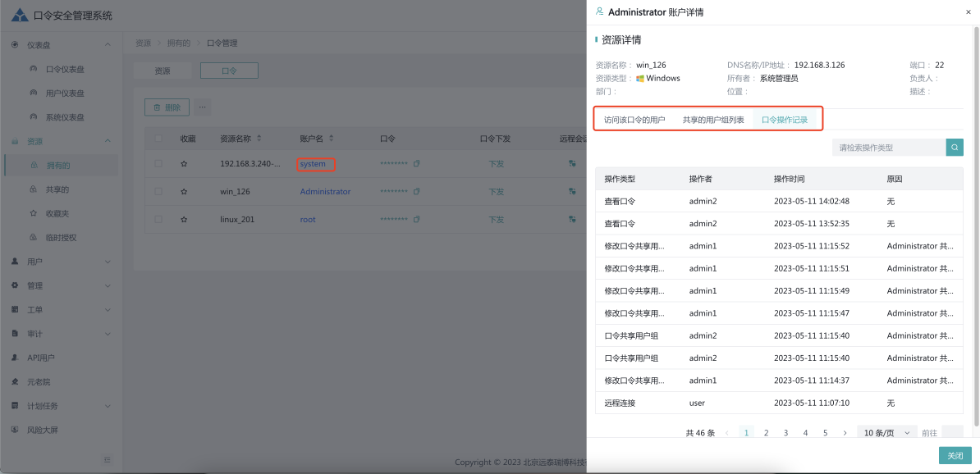Tick the checkbox for win_126 row
Viewport: 980px width, 474px height.
(x=158, y=192)
